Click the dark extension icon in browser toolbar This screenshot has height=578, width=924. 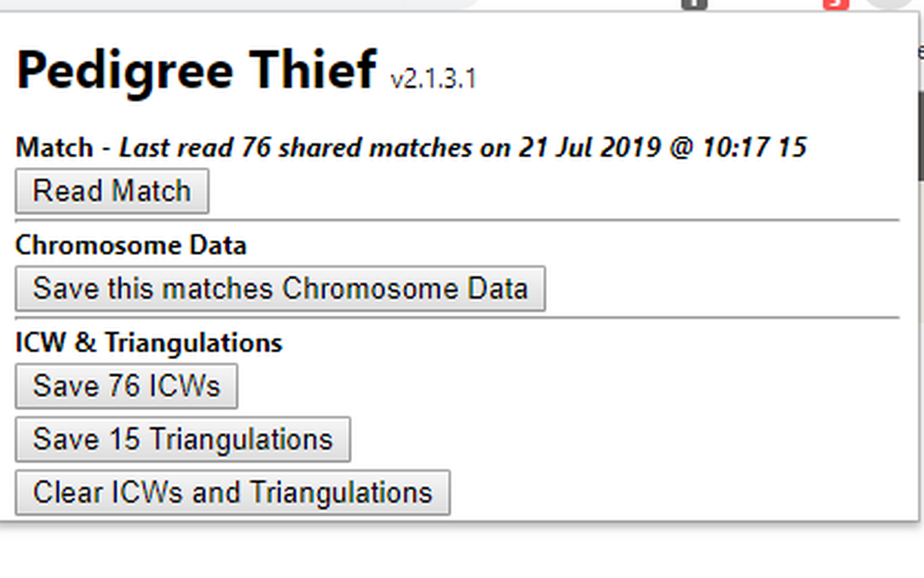tap(694, 4)
